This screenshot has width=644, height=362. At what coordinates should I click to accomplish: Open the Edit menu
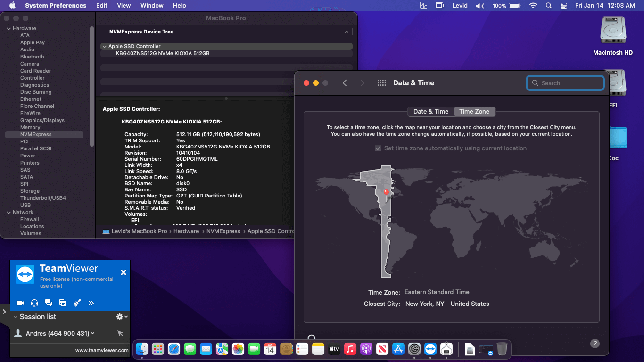click(102, 6)
